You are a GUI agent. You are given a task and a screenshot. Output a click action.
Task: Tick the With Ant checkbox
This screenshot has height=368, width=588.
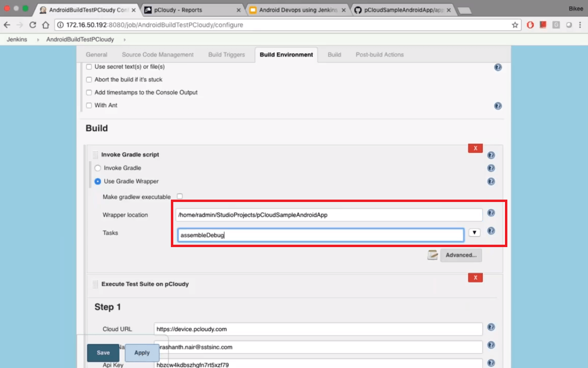pyautogui.click(x=89, y=105)
